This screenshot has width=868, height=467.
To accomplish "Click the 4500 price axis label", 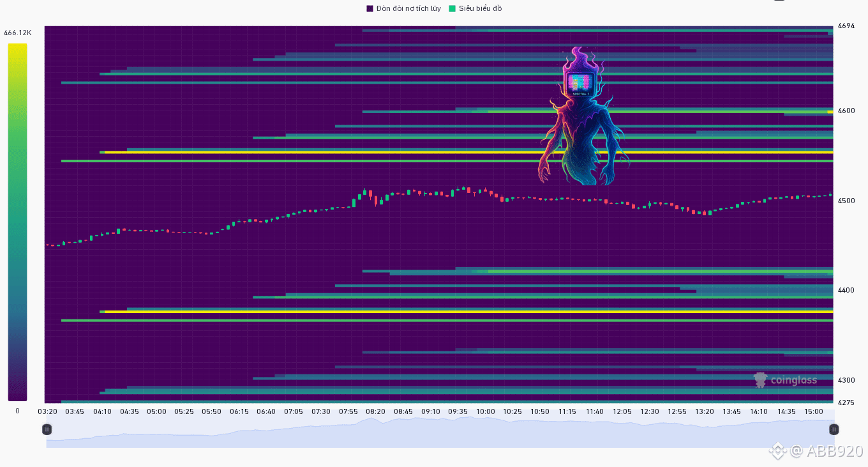I will 846,201.
